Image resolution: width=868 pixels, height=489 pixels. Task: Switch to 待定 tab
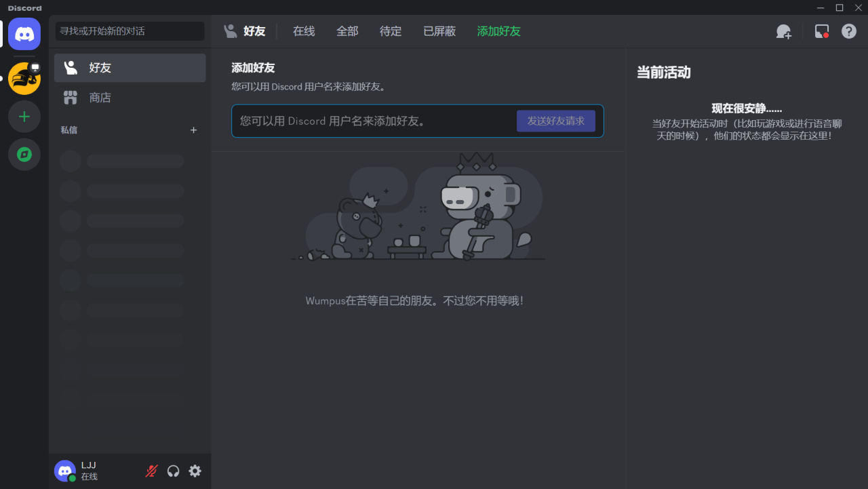(391, 31)
